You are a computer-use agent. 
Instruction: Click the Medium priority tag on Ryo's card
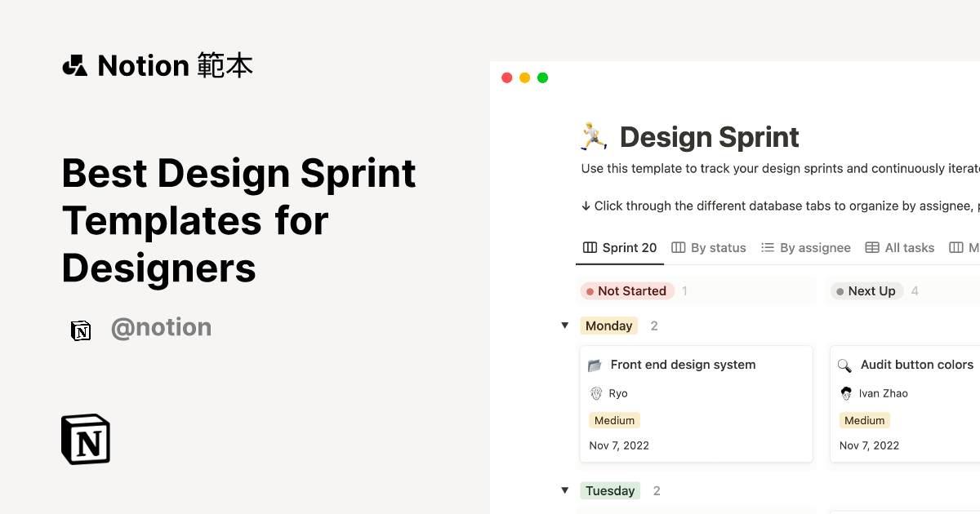pos(614,421)
